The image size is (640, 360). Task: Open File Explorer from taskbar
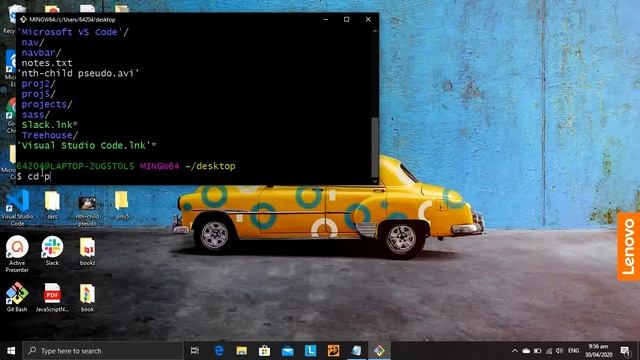pos(242,351)
